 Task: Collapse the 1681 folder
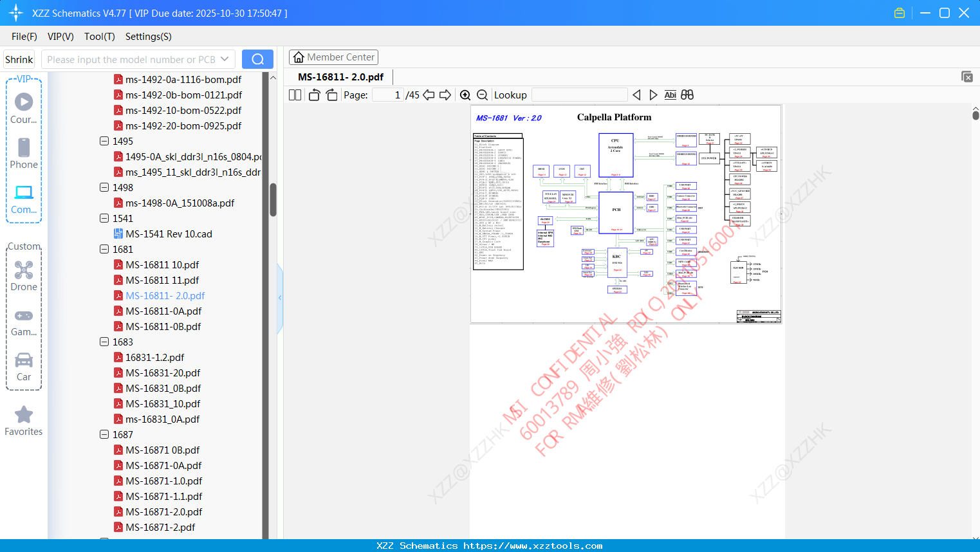coord(104,249)
